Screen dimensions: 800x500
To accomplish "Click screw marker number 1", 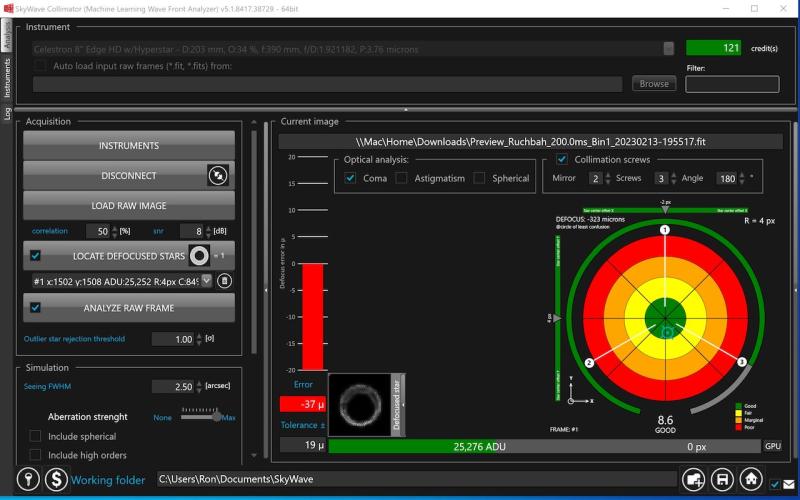I will click(x=664, y=230).
